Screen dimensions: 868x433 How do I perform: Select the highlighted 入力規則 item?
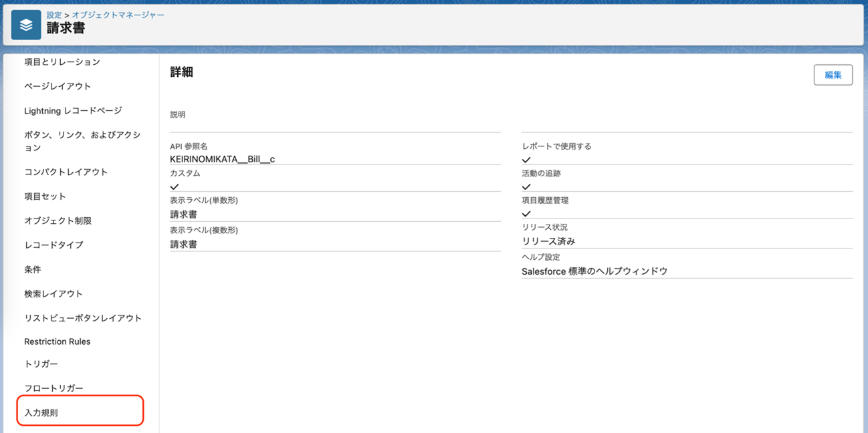41,413
